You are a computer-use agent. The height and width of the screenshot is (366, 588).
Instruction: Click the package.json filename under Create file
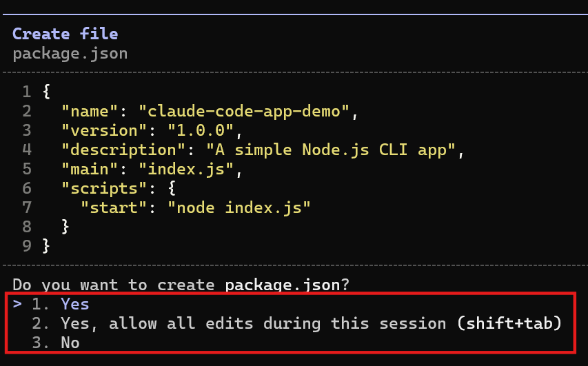(70, 54)
